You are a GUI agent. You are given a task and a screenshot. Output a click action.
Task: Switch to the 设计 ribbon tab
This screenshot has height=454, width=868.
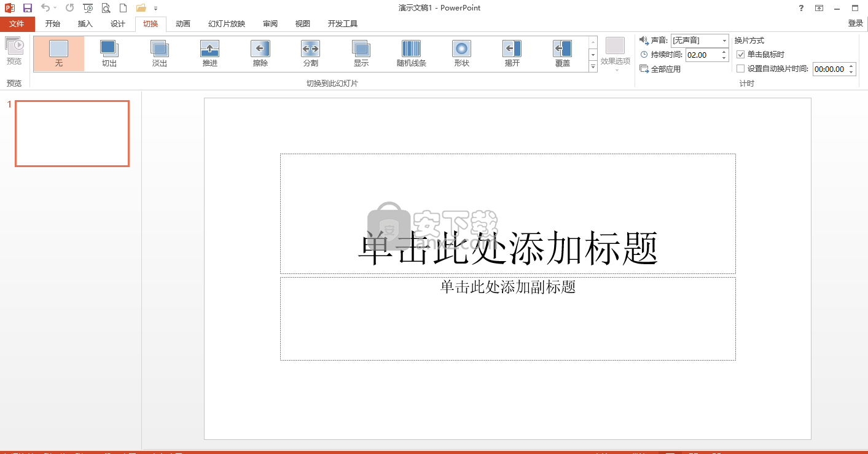point(118,24)
